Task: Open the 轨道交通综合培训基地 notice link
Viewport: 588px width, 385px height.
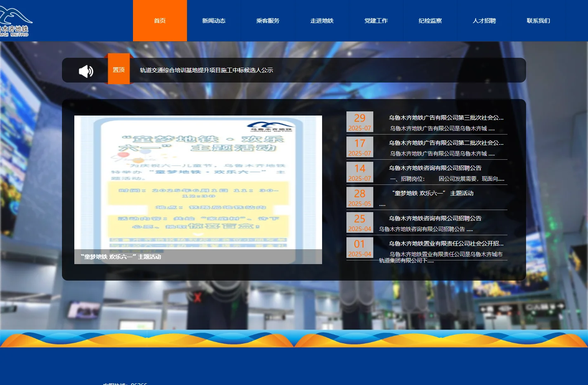Action: [x=206, y=70]
